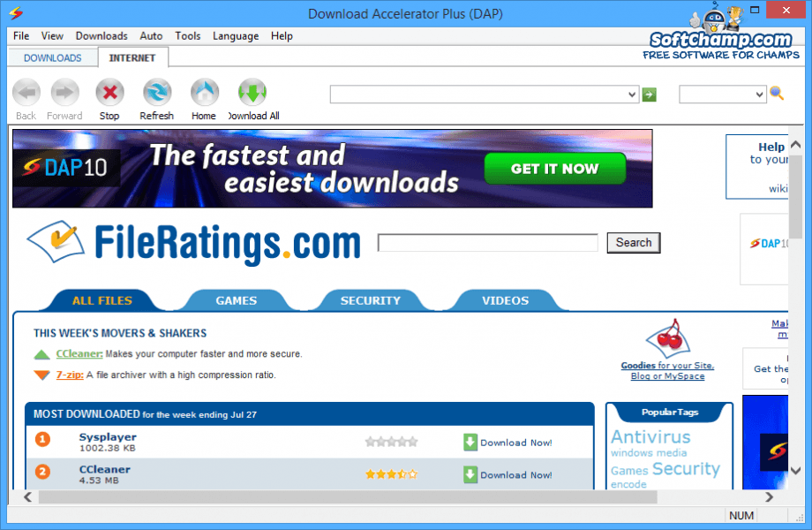Switch to the DOWNLOADS tab

(53, 58)
